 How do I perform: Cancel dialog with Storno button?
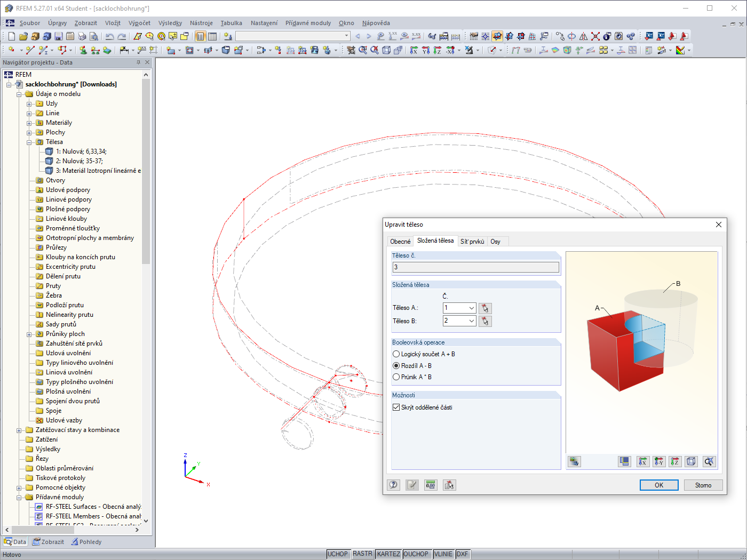(x=703, y=485)
